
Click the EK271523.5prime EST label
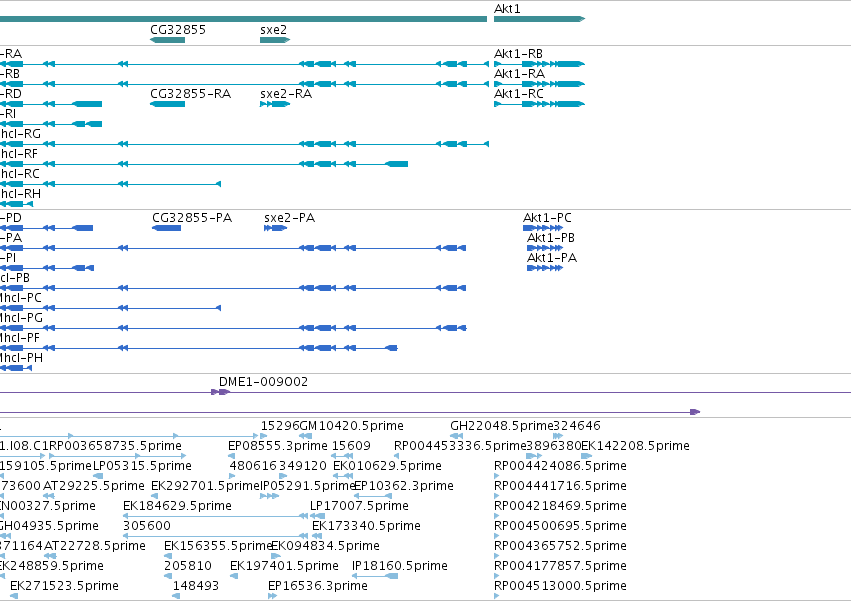[65, 586]
